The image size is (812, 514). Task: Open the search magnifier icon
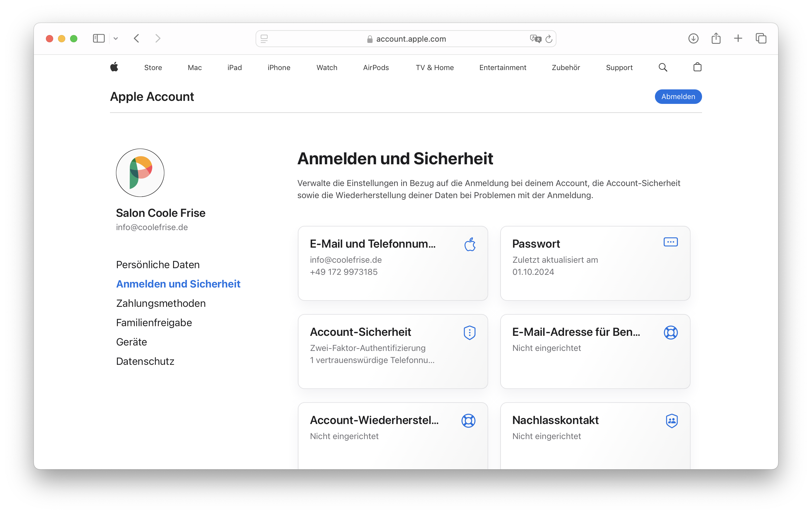[662, 67]
